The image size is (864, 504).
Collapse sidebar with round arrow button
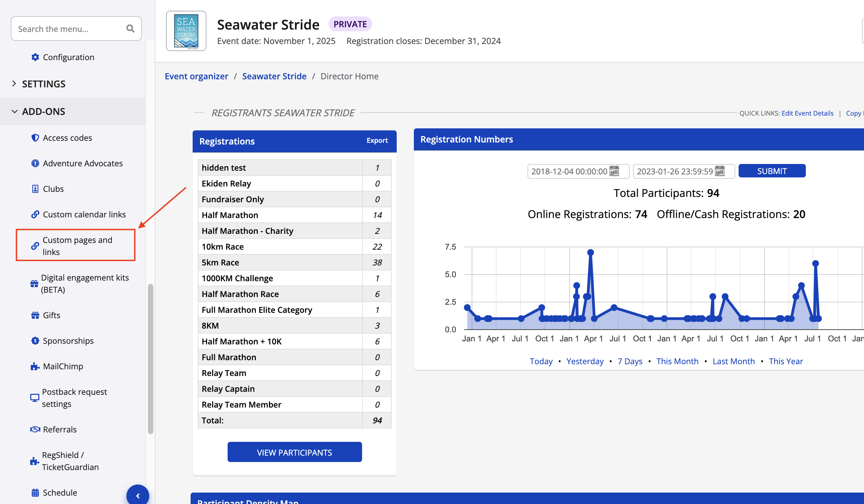pyautogui.click(x=138, y=496)
